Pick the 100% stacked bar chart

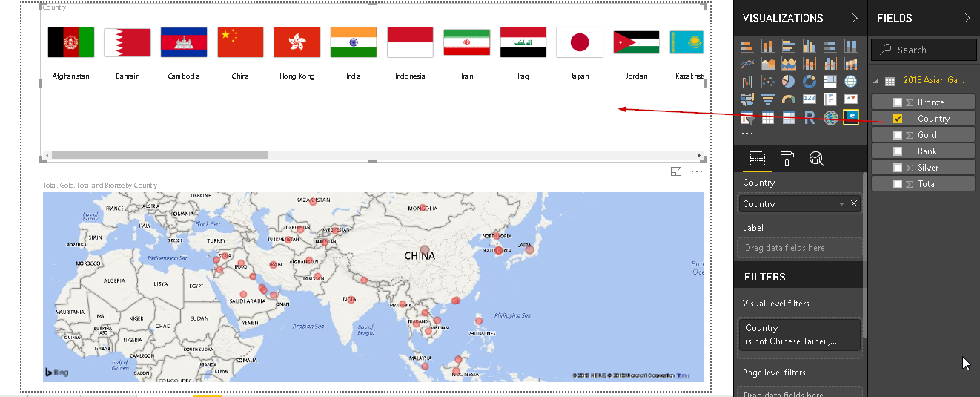(830, 46)
